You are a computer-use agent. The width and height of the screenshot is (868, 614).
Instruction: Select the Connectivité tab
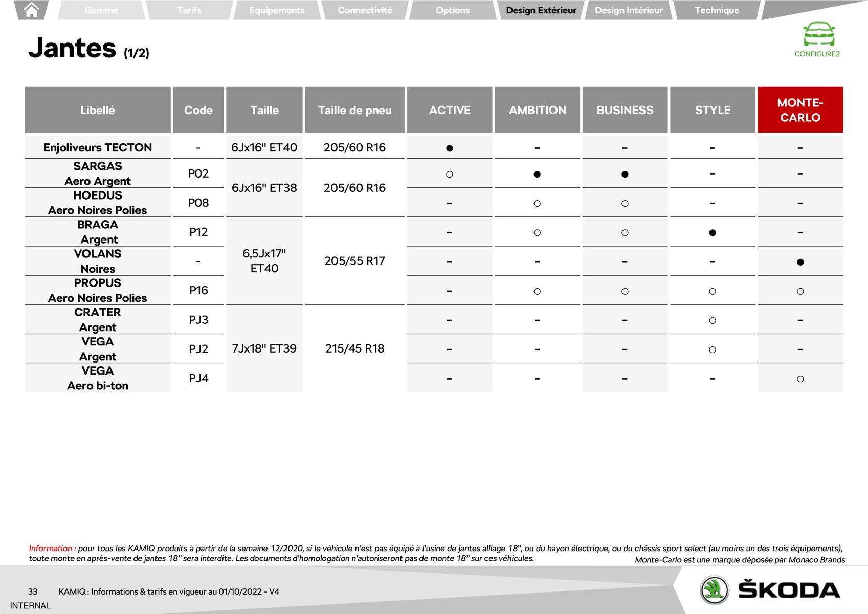(365, 10)
